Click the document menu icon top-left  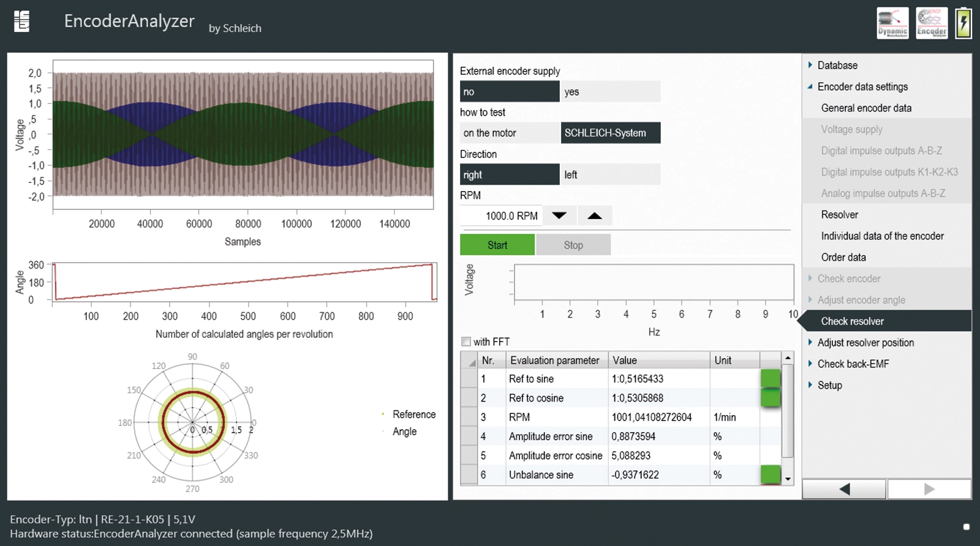22,21
